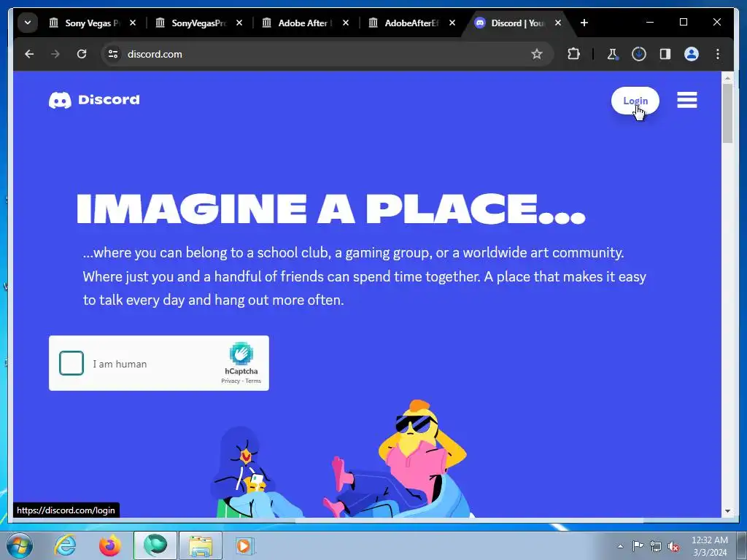The width and height of the screenshot is (747, 560).
Task: Open Chrome Labs flask icon
Action: 612,54
